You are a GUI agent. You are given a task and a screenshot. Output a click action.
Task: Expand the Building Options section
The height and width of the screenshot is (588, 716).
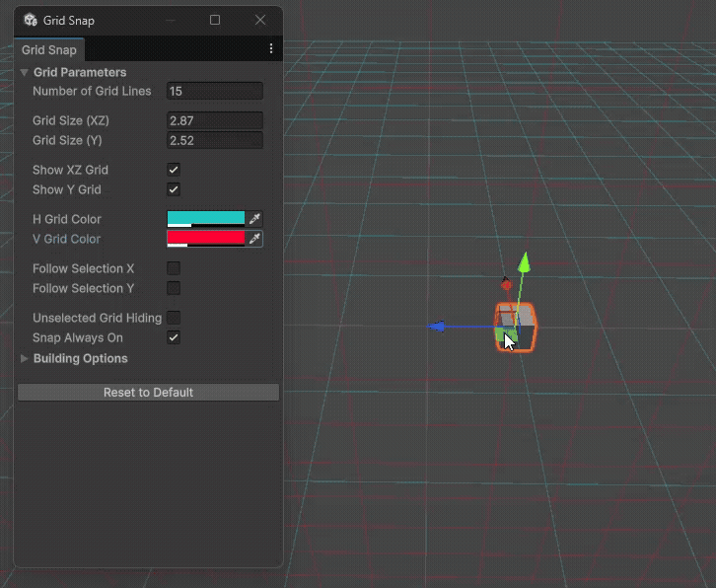pyautogui.click(x=25, y=359)
